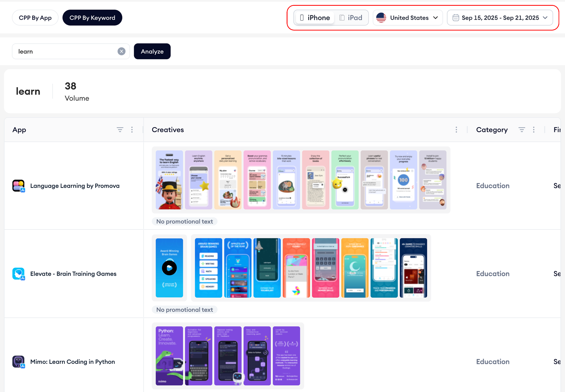Open the Sep 15 - Sep 21 date range picker
Screen dimensions: 565x392
click(x=500, y=18)
